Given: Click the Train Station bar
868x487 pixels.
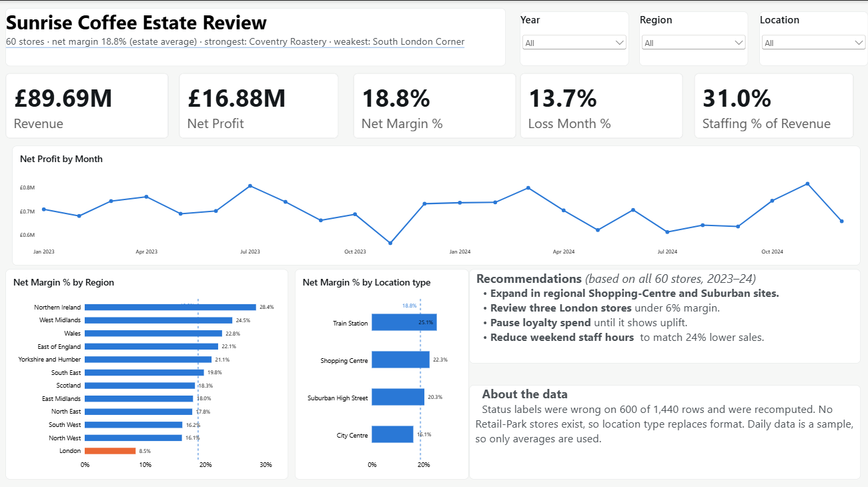Looking at the screenshot, I should (x=404, y=322).
